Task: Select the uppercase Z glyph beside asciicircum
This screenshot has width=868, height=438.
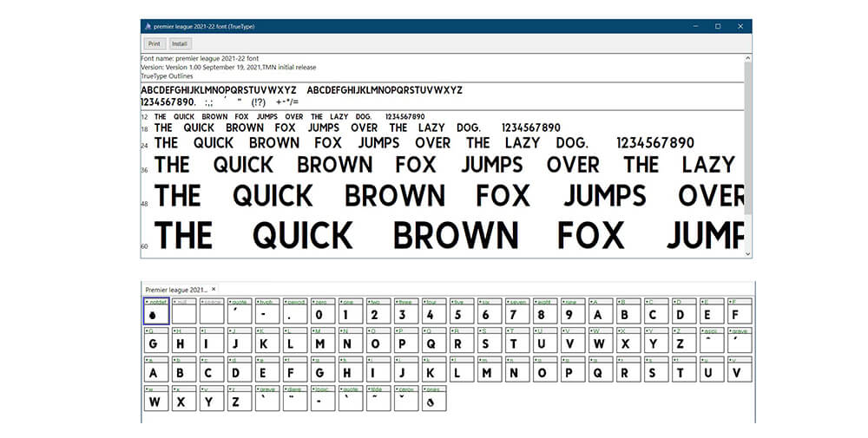Action: 684,340
